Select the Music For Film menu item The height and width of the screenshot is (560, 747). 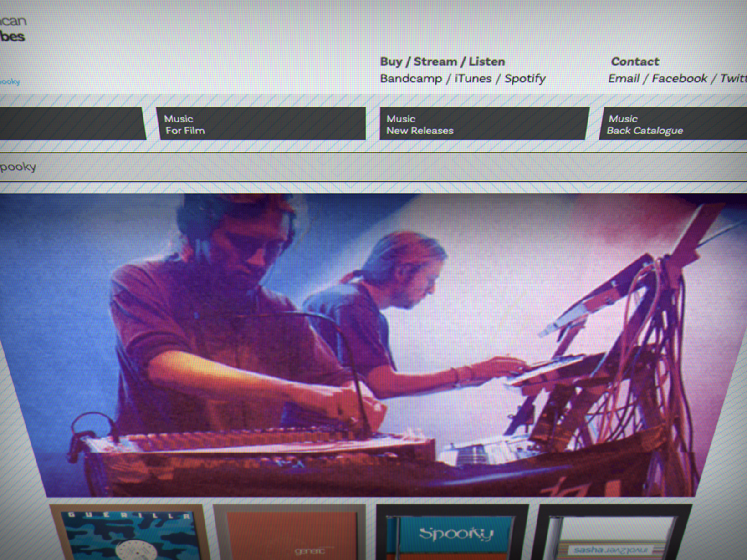coord(261,124)
